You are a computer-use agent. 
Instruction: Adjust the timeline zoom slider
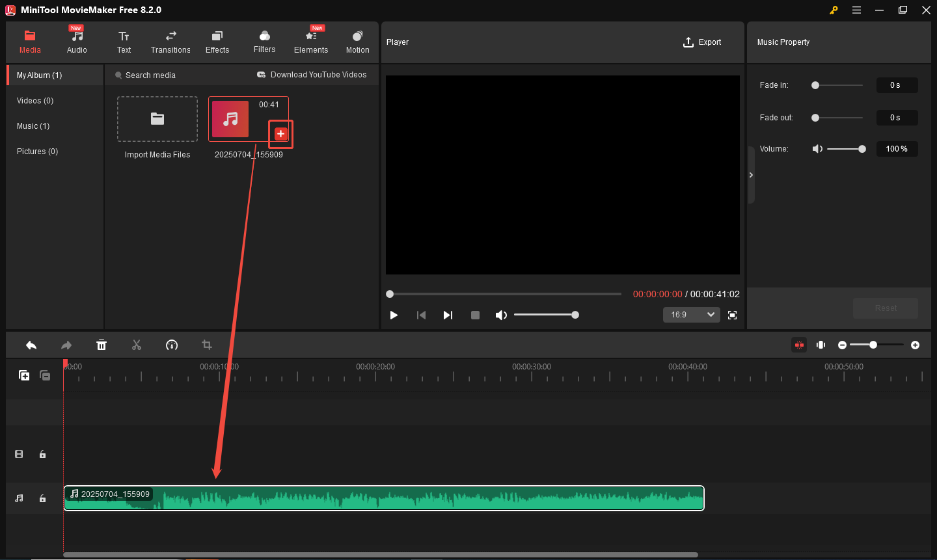[x=876, y=345]
